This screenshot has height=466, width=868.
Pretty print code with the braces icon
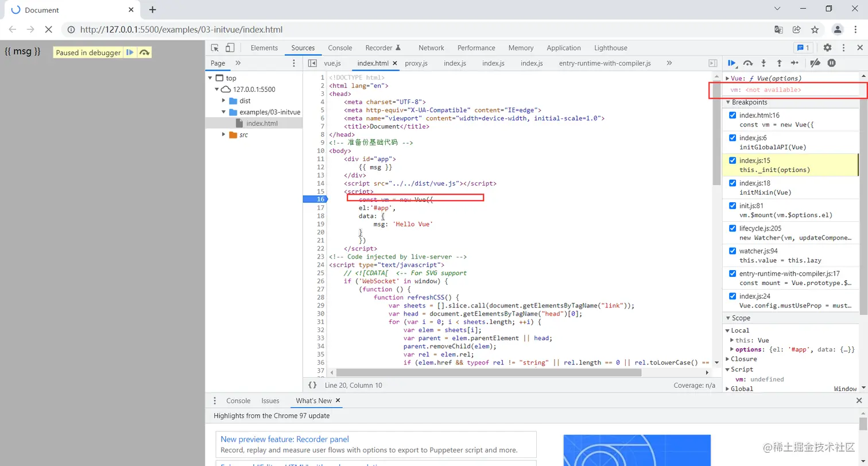point(312,385)
